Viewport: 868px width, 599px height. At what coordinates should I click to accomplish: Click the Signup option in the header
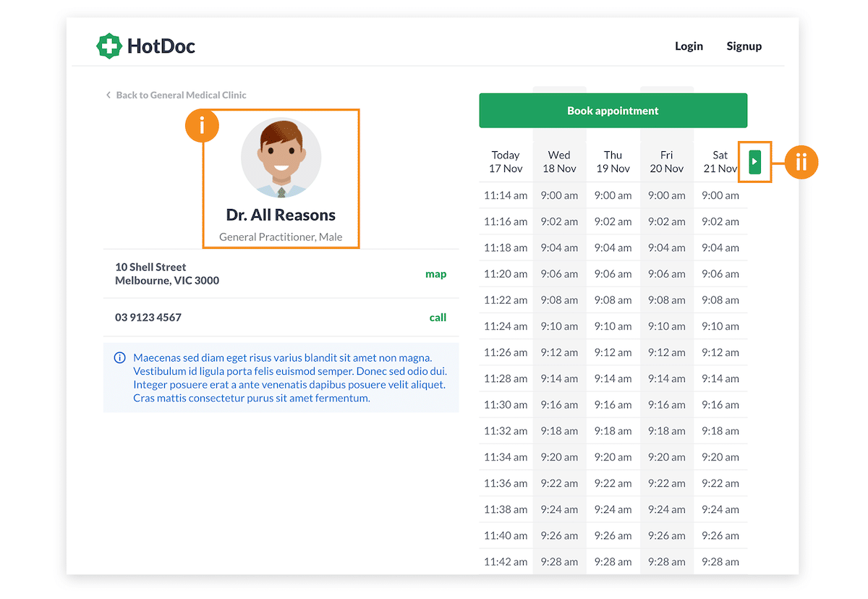744,46
